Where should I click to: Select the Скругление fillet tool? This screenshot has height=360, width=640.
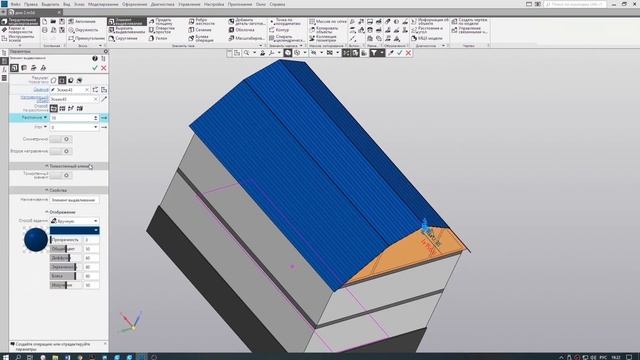pyautogui.click(x=124, y=38)
